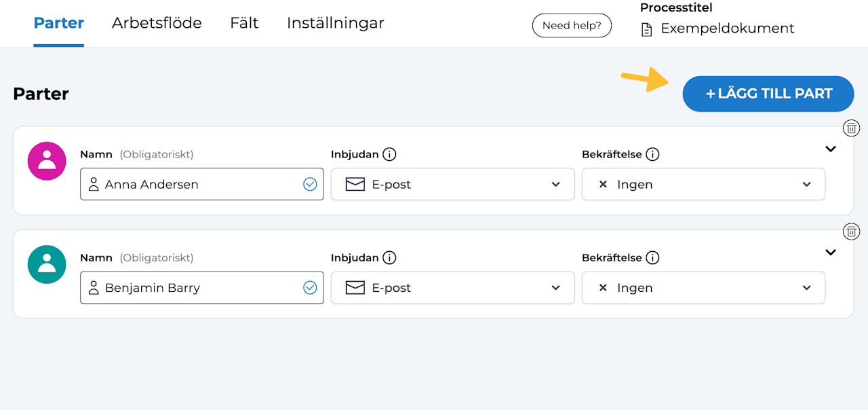Delete Anna Andersen party with trash icon

851,128
